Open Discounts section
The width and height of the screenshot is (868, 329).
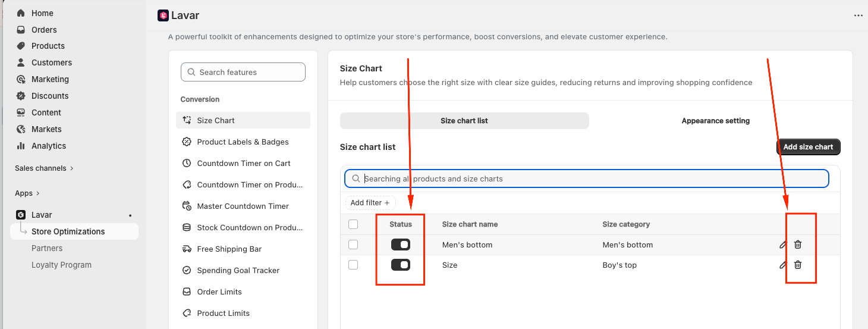pos(50,96)
